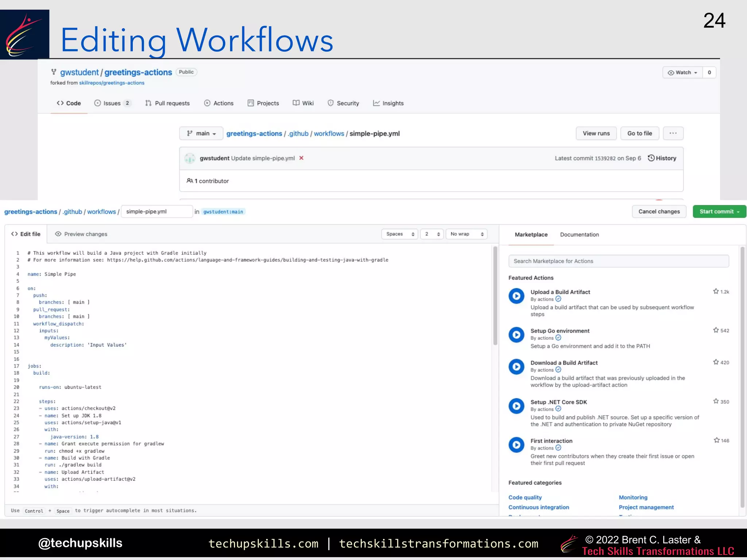Open the indent size 2 dropdown
Image resolution: width=747 pixels, height=560 pixels.
tap(432, 234)
